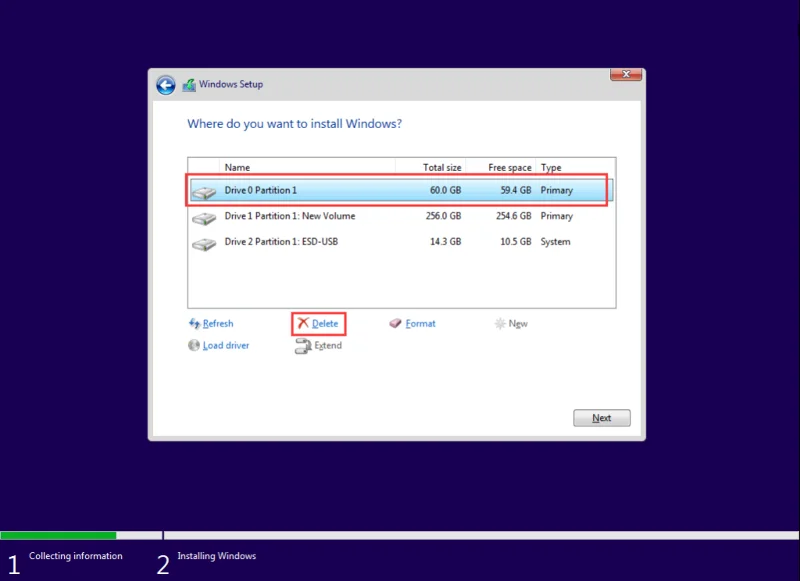The height and width of the screenshot is (581, 800).
Task: Click Primary type for Drive 0
Action: point(557,191)
